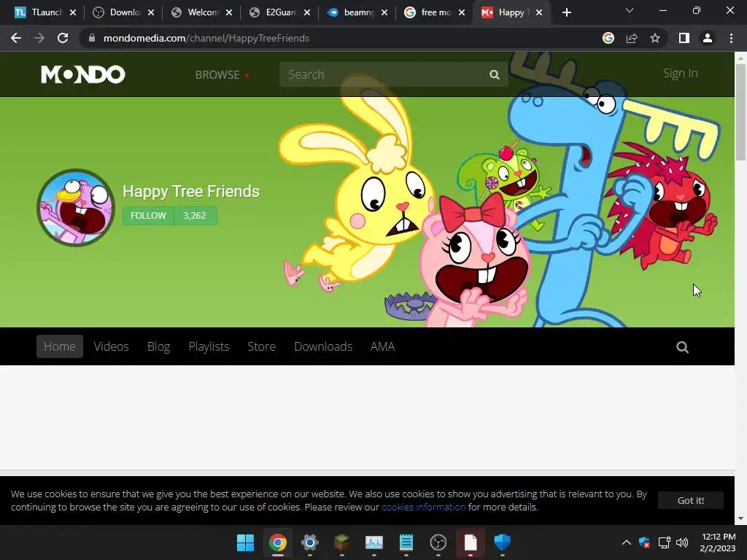Switch to the Downloads tab
Viewport: 747px width, 560px height.
[323, 346]
